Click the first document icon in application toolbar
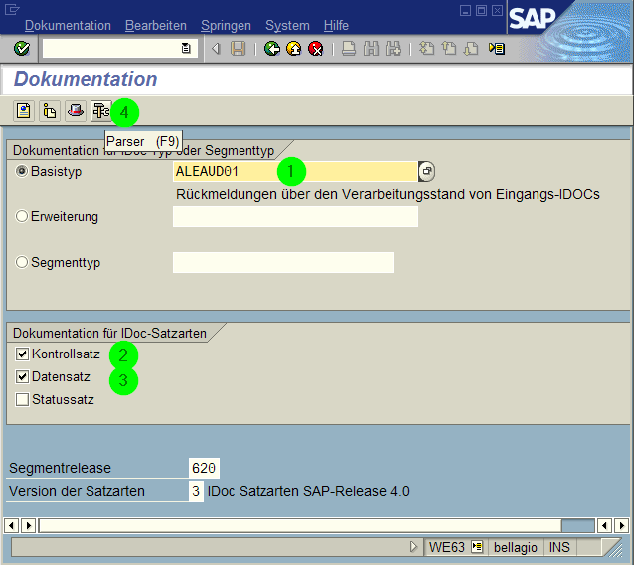This screenshot has height=565, width=634. click(x=23, y=111)
